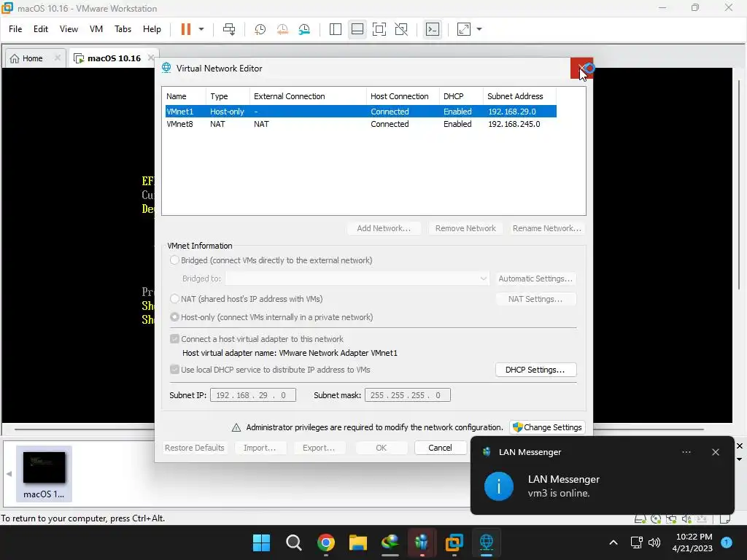Send Ctrl+Alt+Del to the virtual machine
Image resolution: width=747 pixels, height=560 pixels.
coord(229,29)
